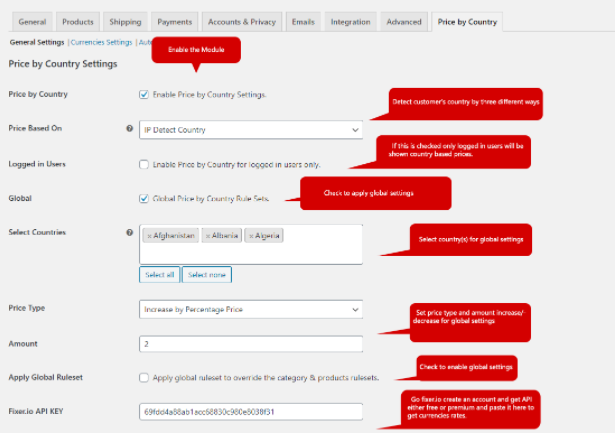The height and width of the screenshot is (448, 615).
Task: Remove Afghanistan from selected countries
Action: (149, 236)
